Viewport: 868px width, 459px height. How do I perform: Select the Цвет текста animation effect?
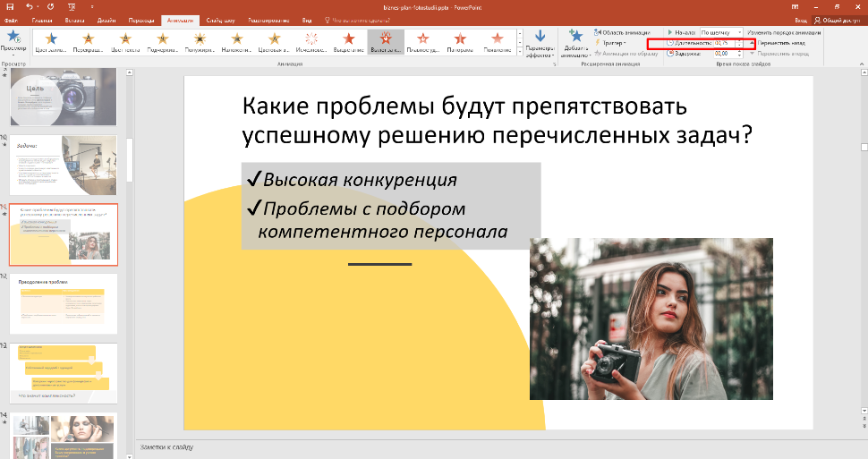(x=125, y=41)
